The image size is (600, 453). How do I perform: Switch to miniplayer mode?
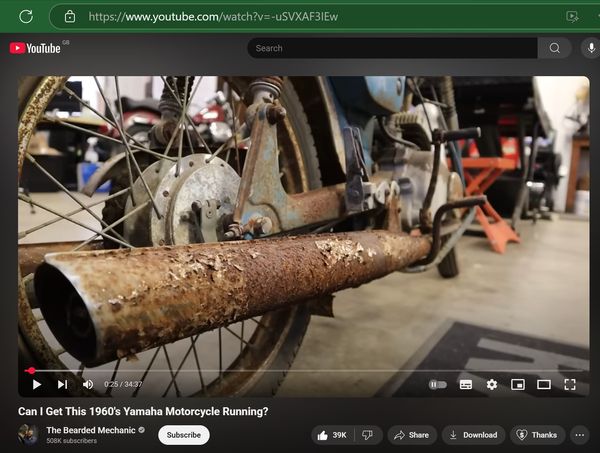click(x=518, y=385)
